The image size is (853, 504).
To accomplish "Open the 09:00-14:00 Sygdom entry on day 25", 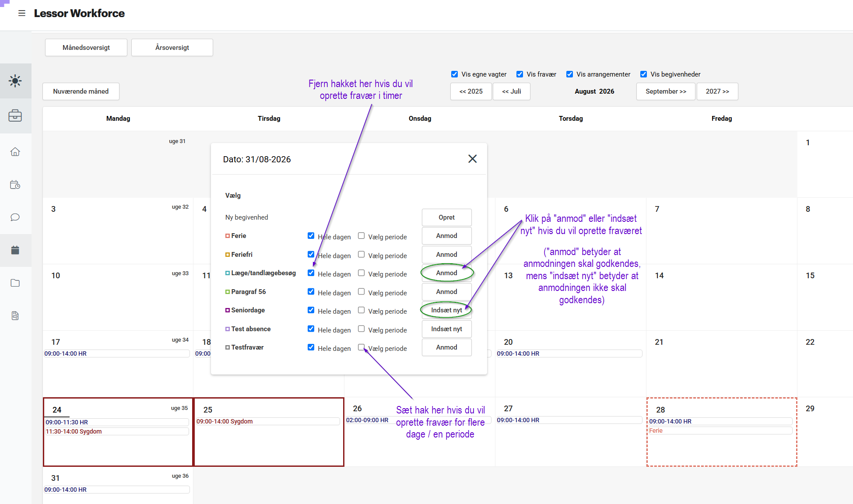I will point(268,421).
